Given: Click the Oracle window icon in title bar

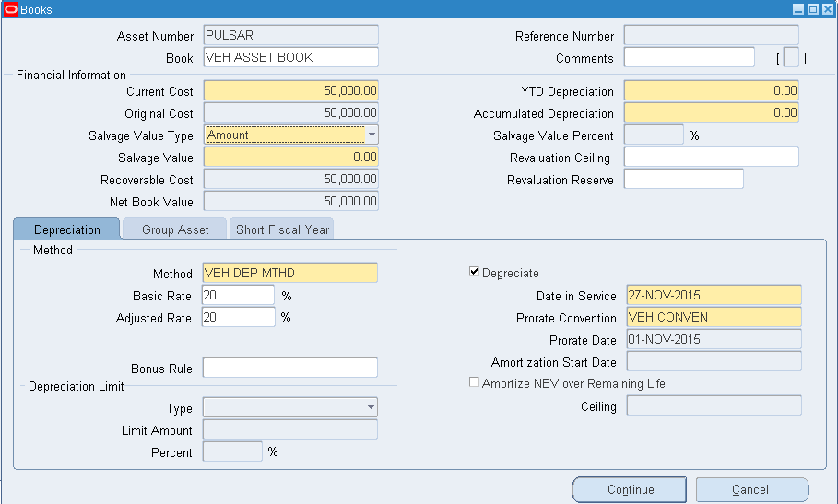Looking at the screenshot, I should [x=10, y=9].
